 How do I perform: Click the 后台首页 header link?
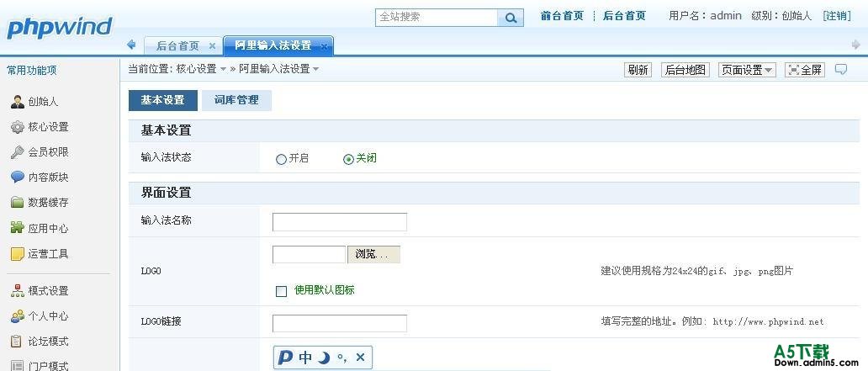[624, 16]
